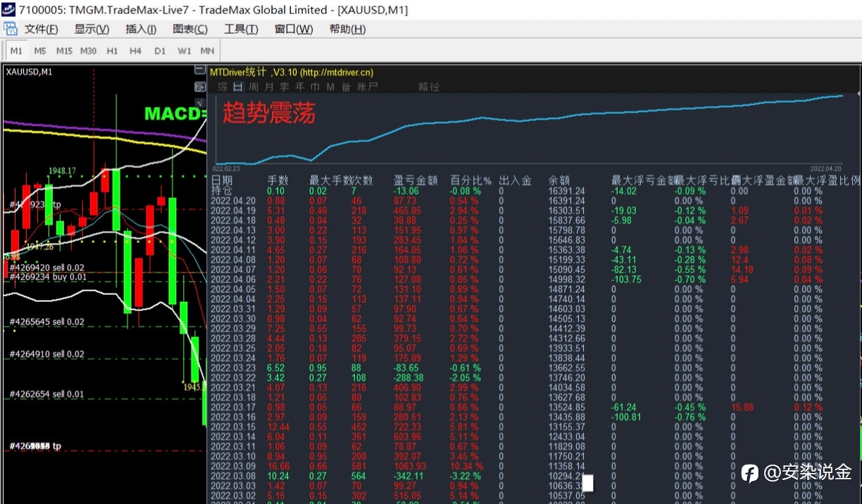
Task: Click the mtdriver.cn link in panel title
Action: (x=337, y=72)
